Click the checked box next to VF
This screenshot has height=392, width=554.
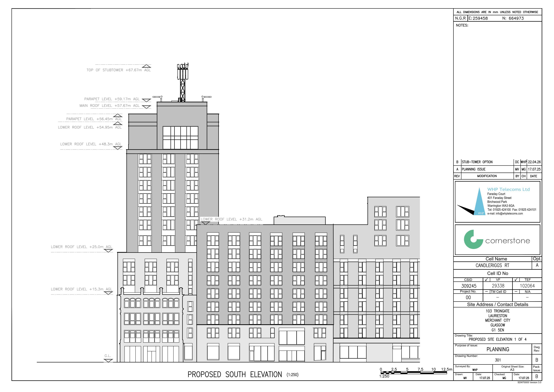coord(486,280)
